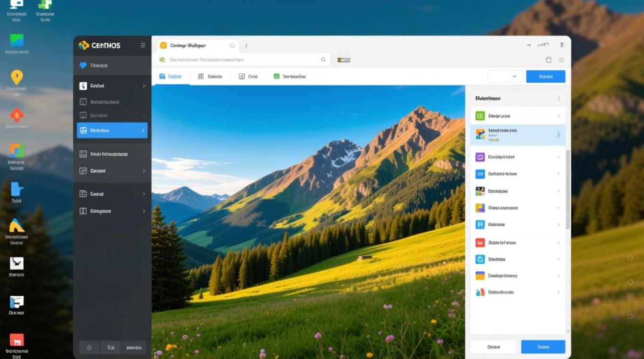Expand the chevron on the highlighted right-panel row

point(558,135)
